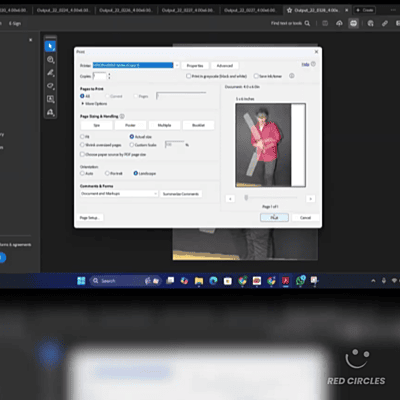Viewport: 400px width, 400px height.
Task: Open the Printer selection dropdown
Action: (x=177, y=65)
